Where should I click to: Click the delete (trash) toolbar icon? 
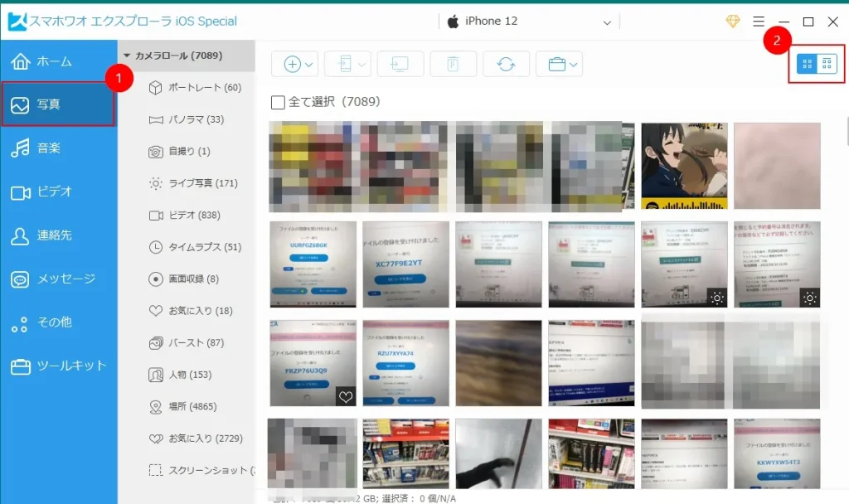(x=452, y=63)
